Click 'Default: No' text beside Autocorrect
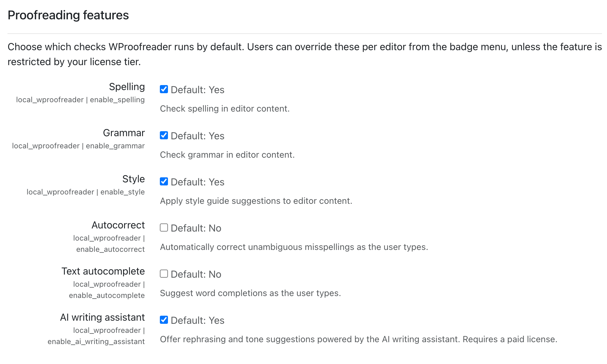Viewport: 607px width, 364px height. 196,228
